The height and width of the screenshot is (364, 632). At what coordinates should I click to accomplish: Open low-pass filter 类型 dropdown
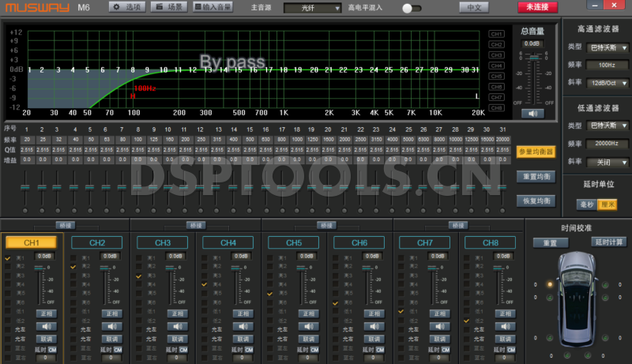(607, 126)
